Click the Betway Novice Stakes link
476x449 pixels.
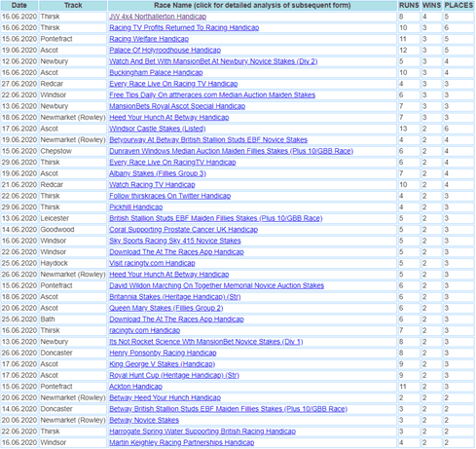click(x=144, y=420)
